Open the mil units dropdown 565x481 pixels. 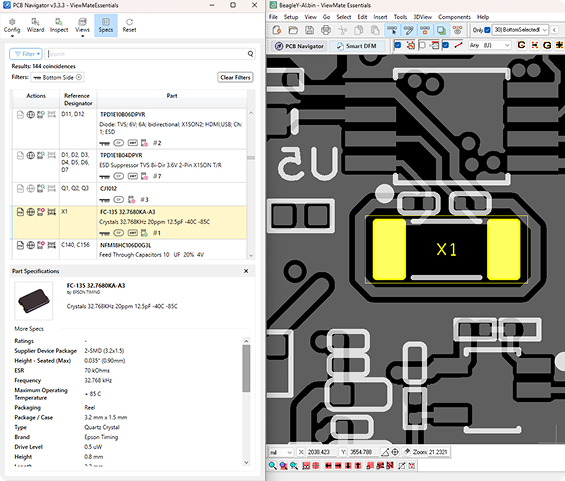(280, 452)
